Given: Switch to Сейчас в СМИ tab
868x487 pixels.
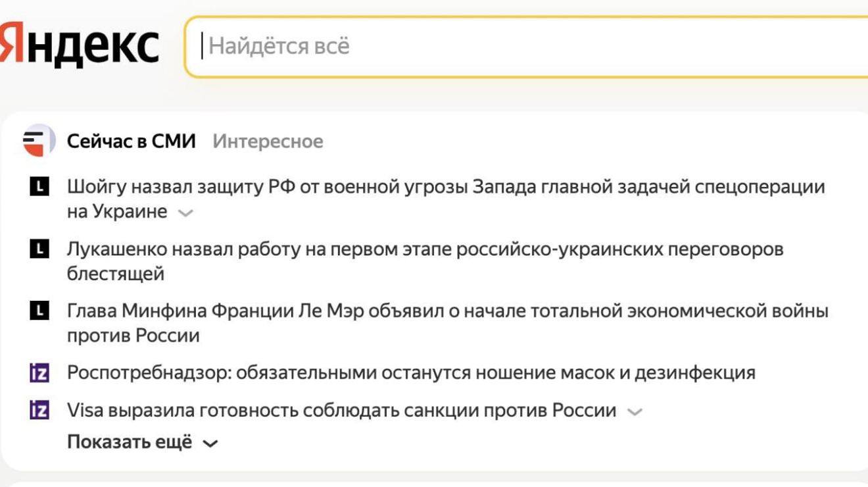Looking at the screenshot, I should click(132, 141).
